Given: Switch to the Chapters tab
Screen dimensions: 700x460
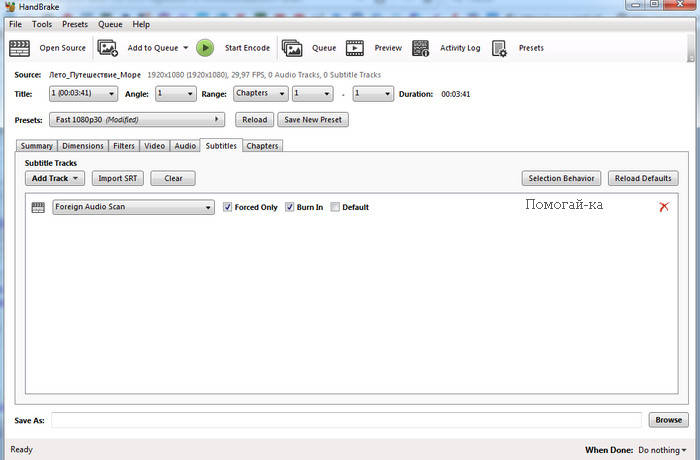Looking at the screenshot, I should [262, 146].
